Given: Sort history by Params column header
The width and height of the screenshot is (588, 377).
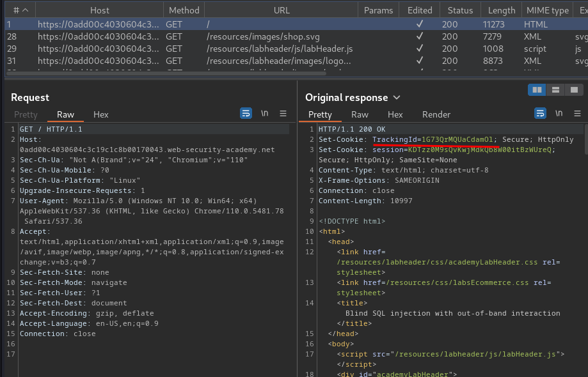Looking at the screenshot, I should (x=378, y=10).
